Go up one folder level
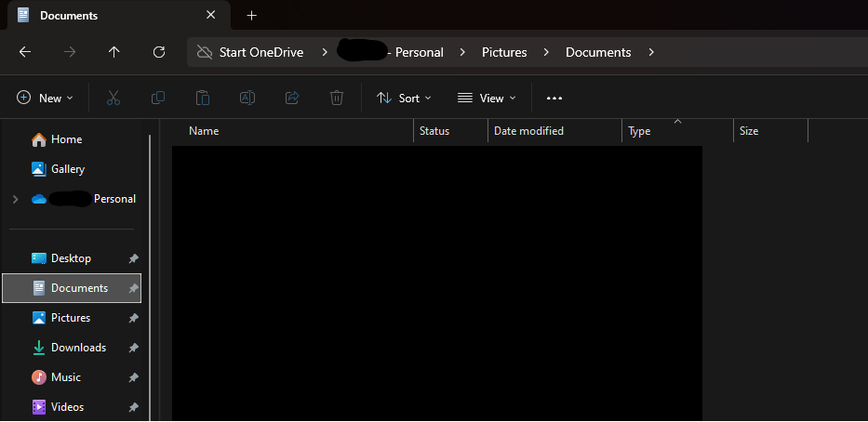 114,52
